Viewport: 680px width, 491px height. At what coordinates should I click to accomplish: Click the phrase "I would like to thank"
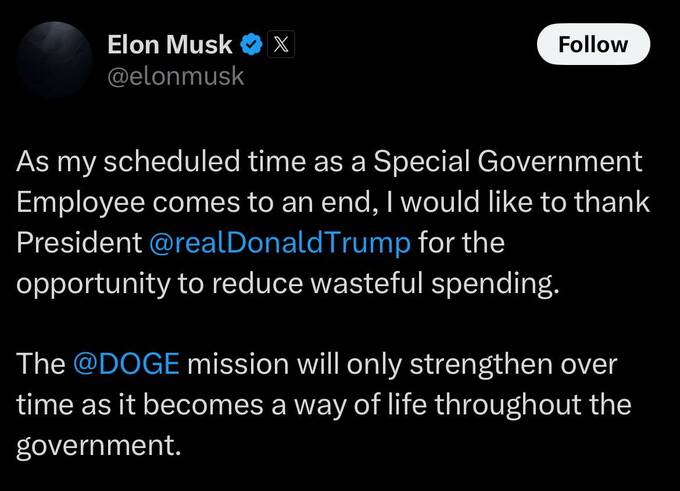tap(518, 201)
